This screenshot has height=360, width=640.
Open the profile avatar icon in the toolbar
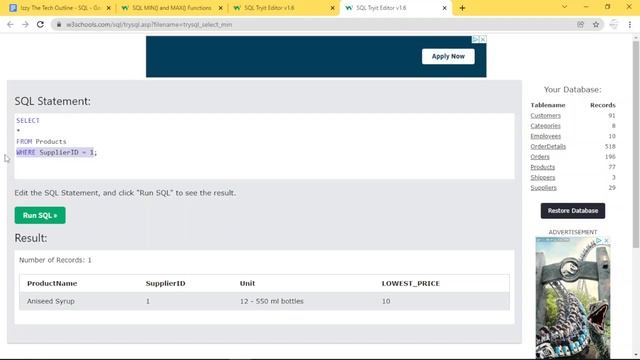tap(614, 24)
